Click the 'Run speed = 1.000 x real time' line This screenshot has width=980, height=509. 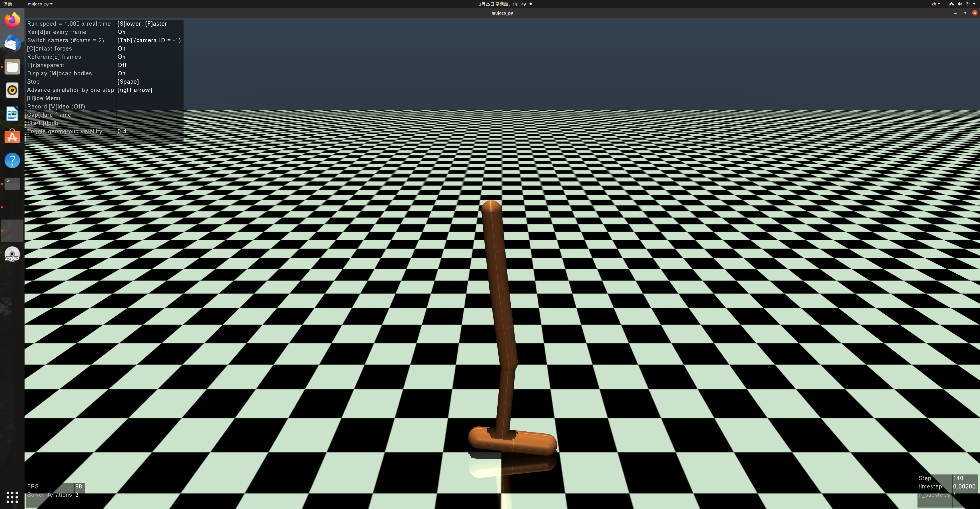click(x=69, y=24)
